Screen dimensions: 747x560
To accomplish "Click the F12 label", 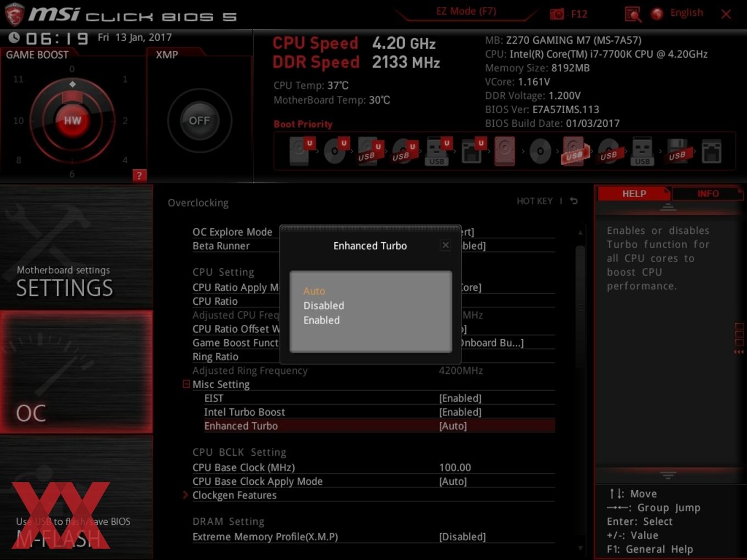I will click(579, 14).
